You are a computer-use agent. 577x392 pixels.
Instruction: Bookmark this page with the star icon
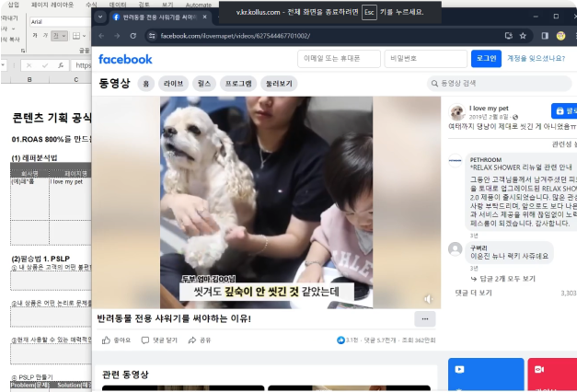(x=523, y=36)
